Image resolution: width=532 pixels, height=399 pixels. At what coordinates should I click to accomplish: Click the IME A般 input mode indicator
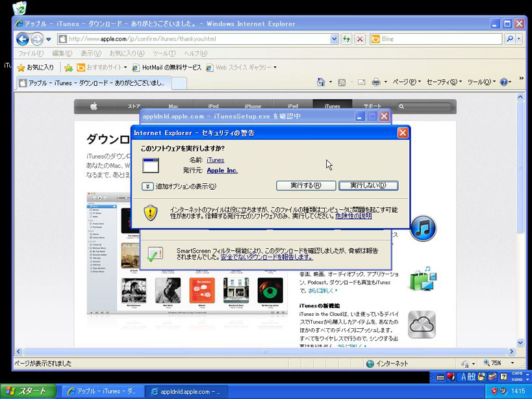pos(468,377)
